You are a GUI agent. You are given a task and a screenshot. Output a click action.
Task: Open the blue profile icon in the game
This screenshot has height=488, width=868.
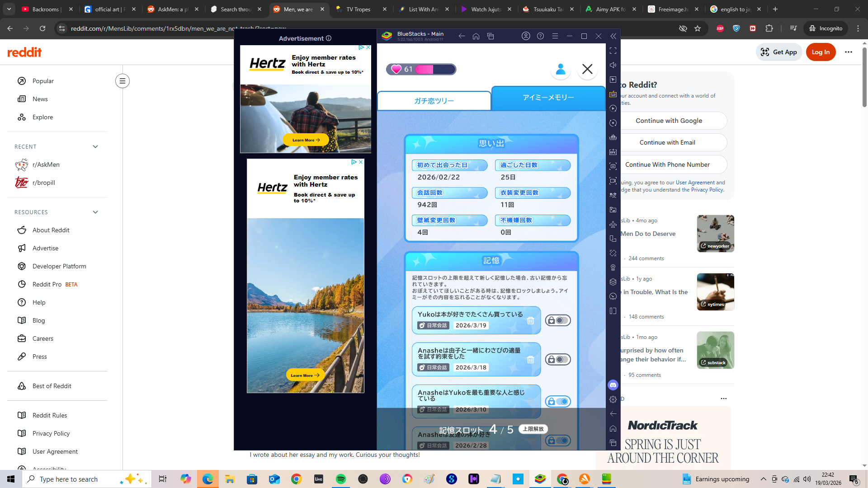pos(561,69)
